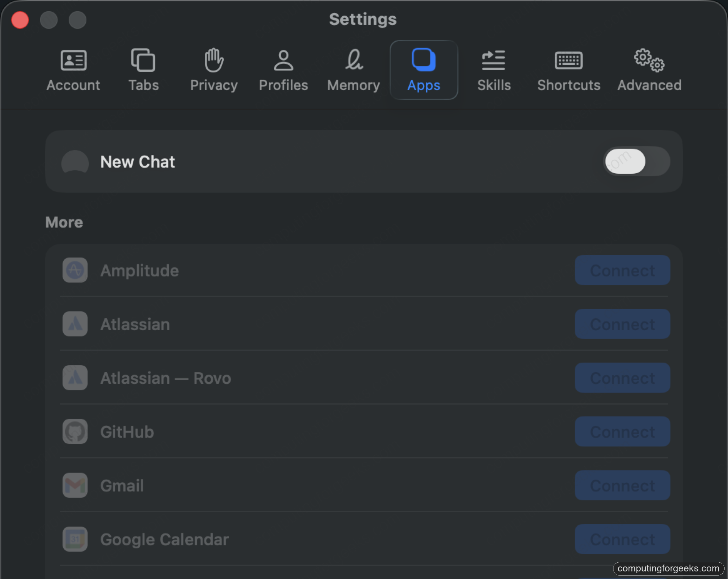Switch to the Shortcuts tab
This screenshot has width=728, height=579.
pos(568,71)
